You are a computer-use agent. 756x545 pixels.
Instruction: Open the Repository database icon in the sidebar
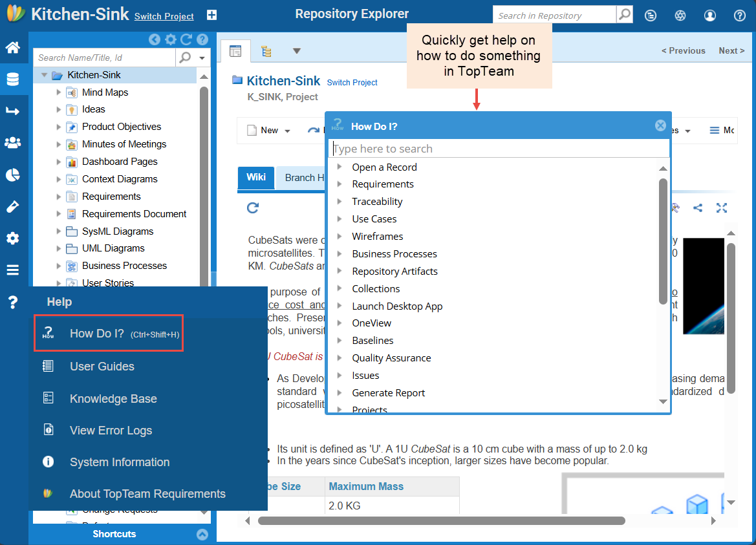(13, 79)
